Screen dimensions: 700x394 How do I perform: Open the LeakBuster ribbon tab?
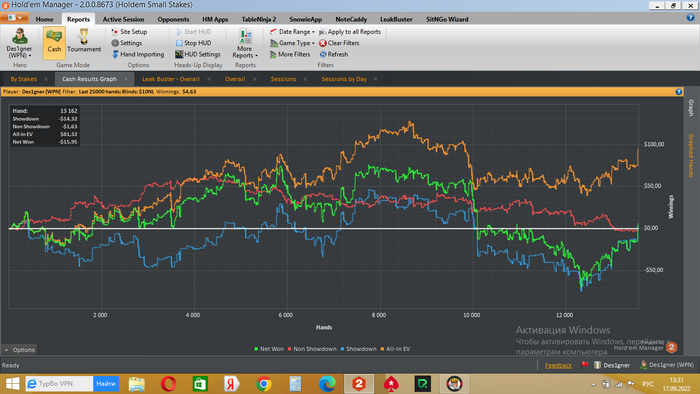click(396, 19)
